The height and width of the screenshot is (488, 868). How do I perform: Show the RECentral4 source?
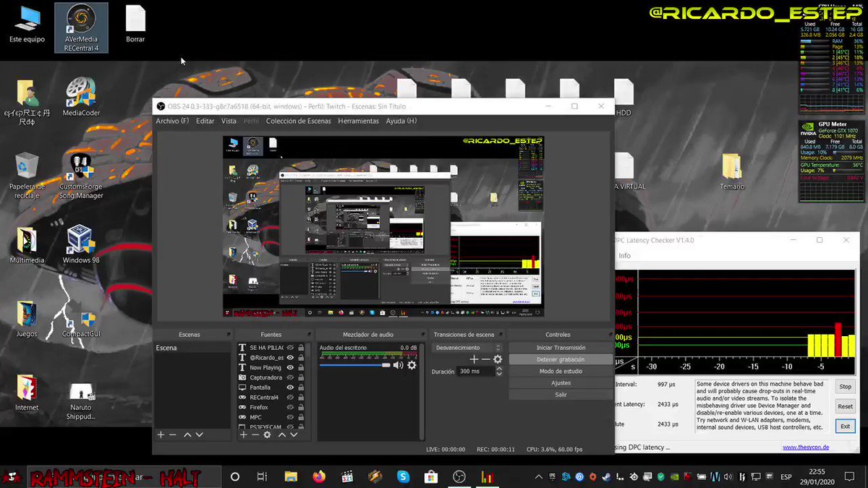click(x=290, y=398)
